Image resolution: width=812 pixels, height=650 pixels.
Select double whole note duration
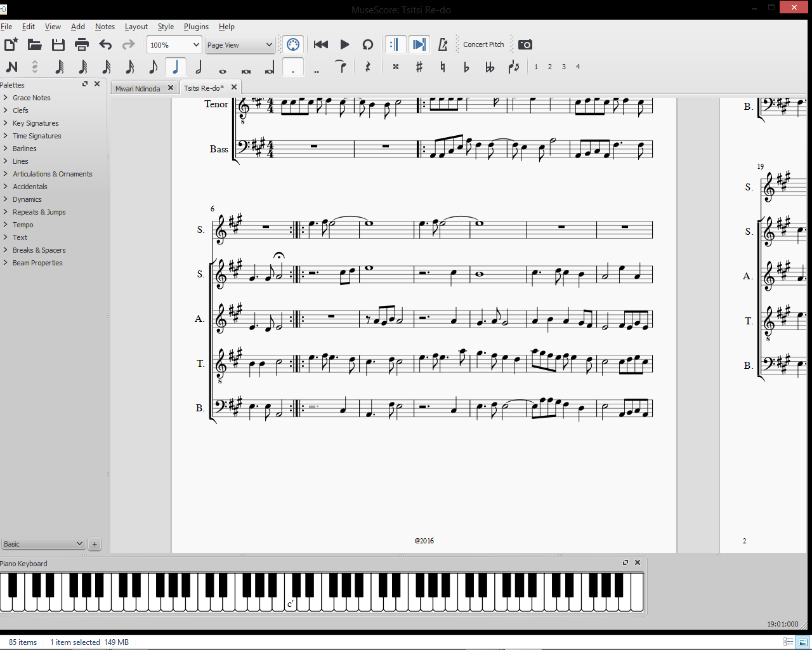[x=246, y=70]
